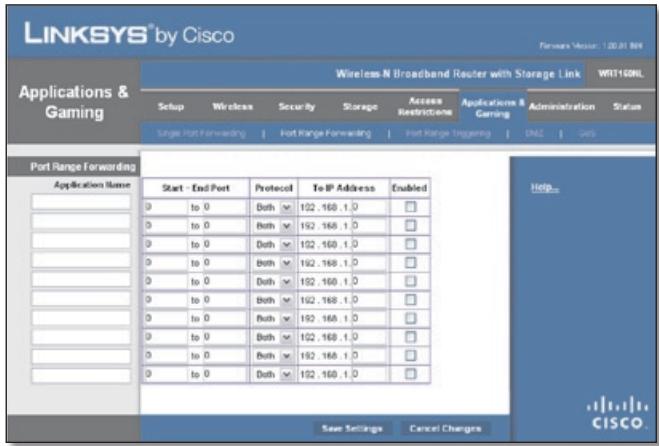Image resolution: width=659 pixels, height=446 pixels.
Task: Enable the first port forwarding row checkbox
Action: pyautogui.click(x=410, y=206)
